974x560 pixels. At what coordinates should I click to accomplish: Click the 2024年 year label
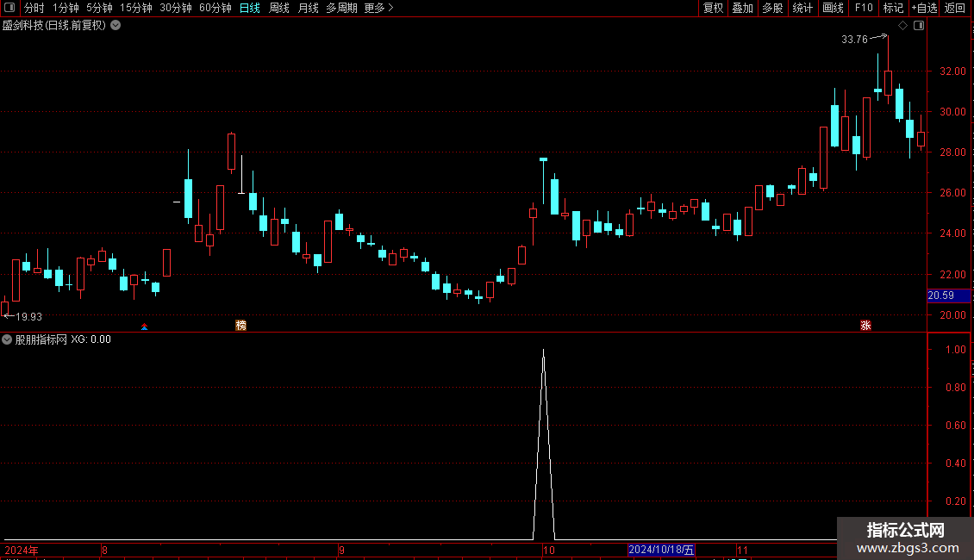22,550
